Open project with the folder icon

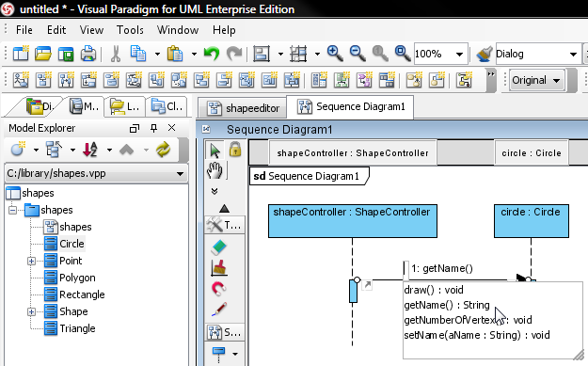pos(43,54)
